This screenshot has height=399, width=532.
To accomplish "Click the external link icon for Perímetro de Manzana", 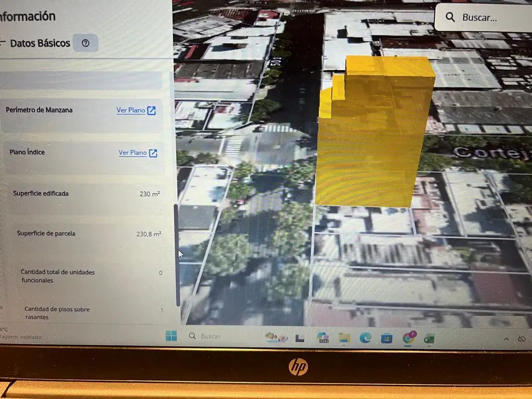I will (x=151, y=111).
